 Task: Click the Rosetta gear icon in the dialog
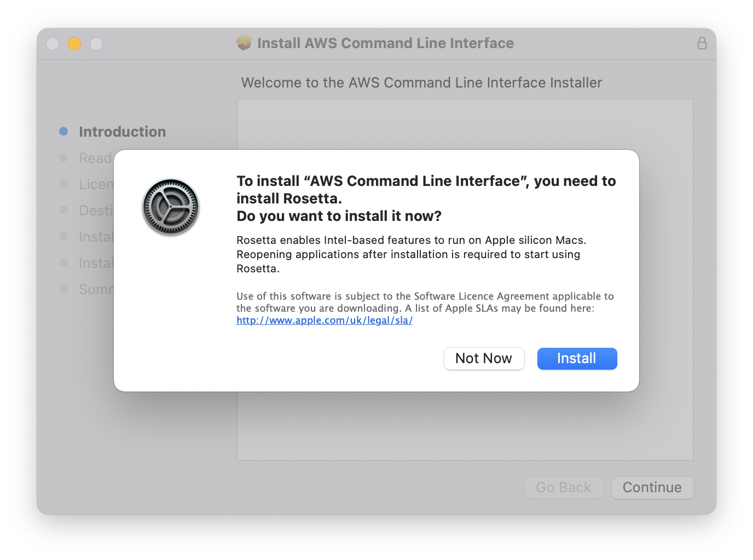[x=170, y=207]
